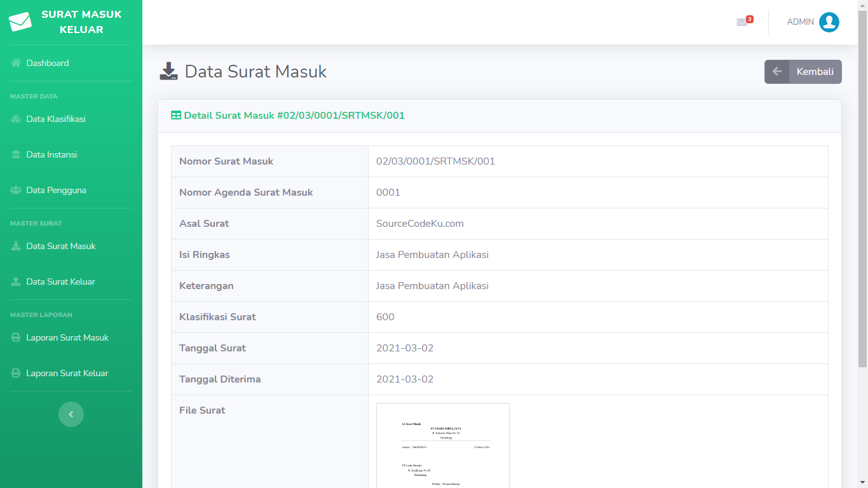868x488 pixels.
Task: Select Data Surat Masuk in sidebar
Action: pyautogui.click(x=71, y=246)
